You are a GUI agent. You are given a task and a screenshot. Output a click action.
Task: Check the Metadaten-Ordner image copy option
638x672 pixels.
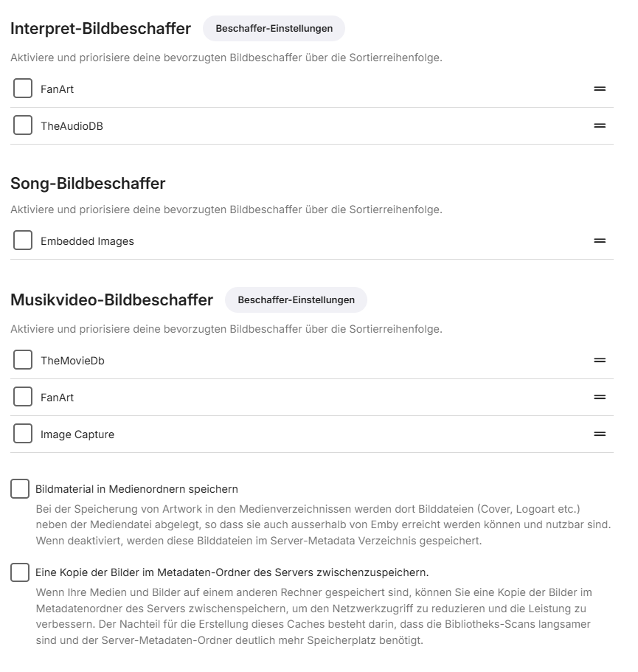20,572
